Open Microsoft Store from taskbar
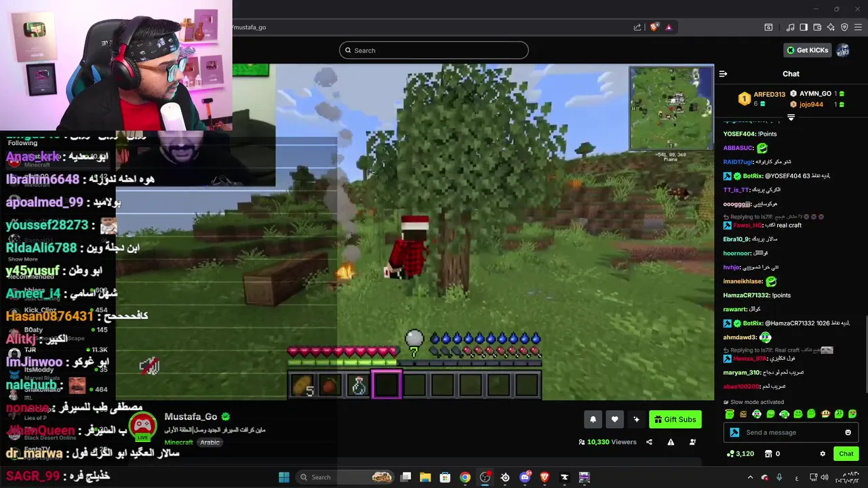The height and width of the screenshot is (488, 868). click(x=445, y=477)
